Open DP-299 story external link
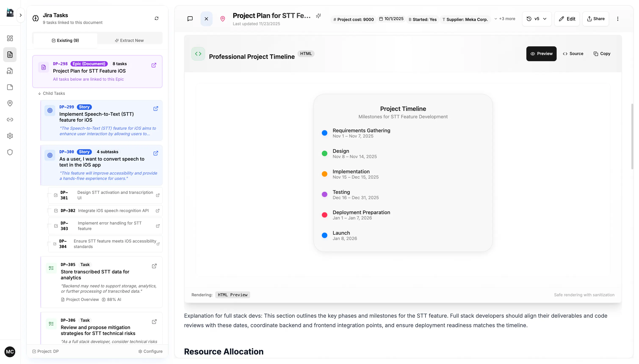The image size is (639, 364). coord(156,109)
